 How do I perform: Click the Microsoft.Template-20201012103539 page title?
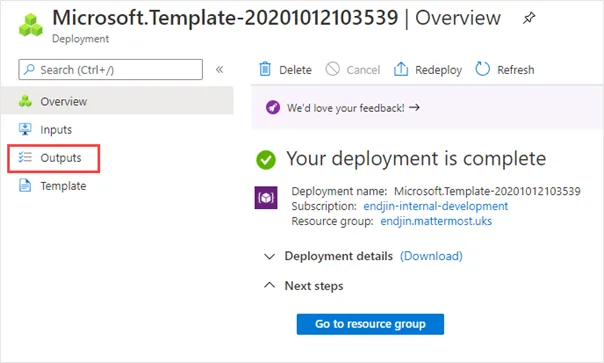(x=225, y=18)
